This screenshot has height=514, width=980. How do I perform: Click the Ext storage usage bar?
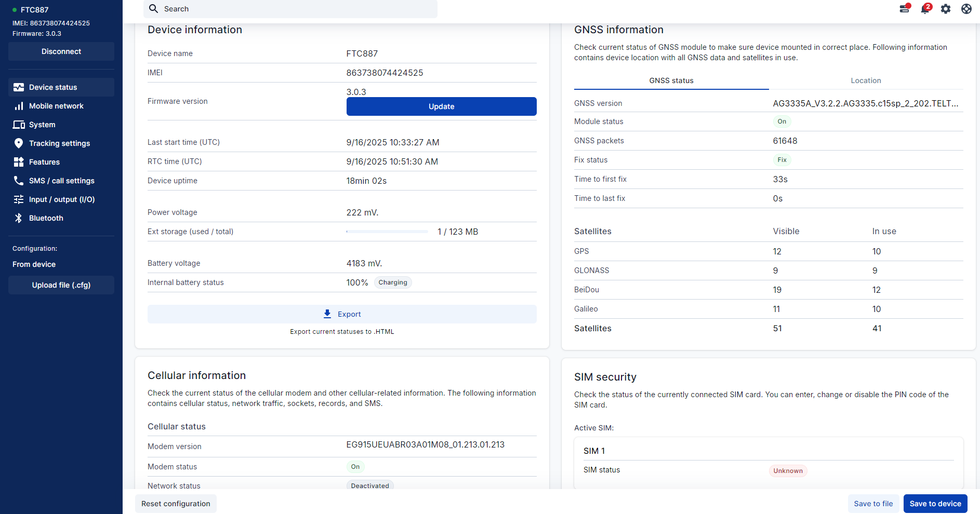coord(387,232)
